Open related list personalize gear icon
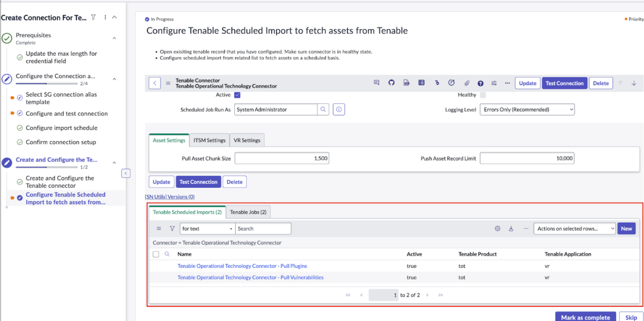 (497, 228)
